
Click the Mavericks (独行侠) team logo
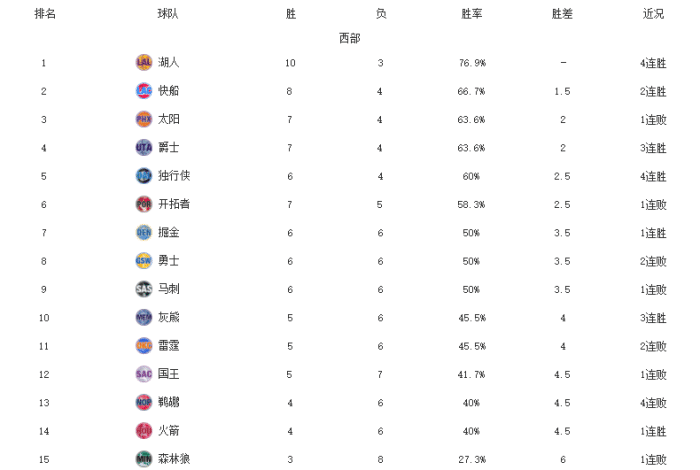tap(144, 176)
